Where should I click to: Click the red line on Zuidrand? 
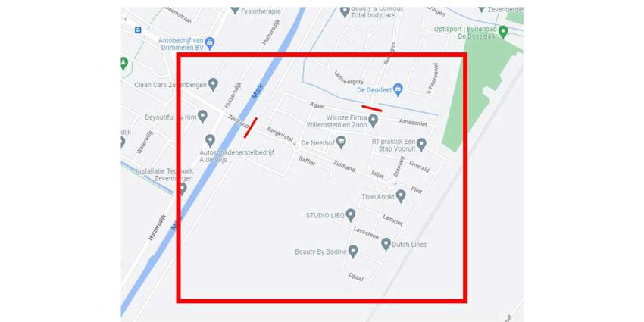coord(251,128)
